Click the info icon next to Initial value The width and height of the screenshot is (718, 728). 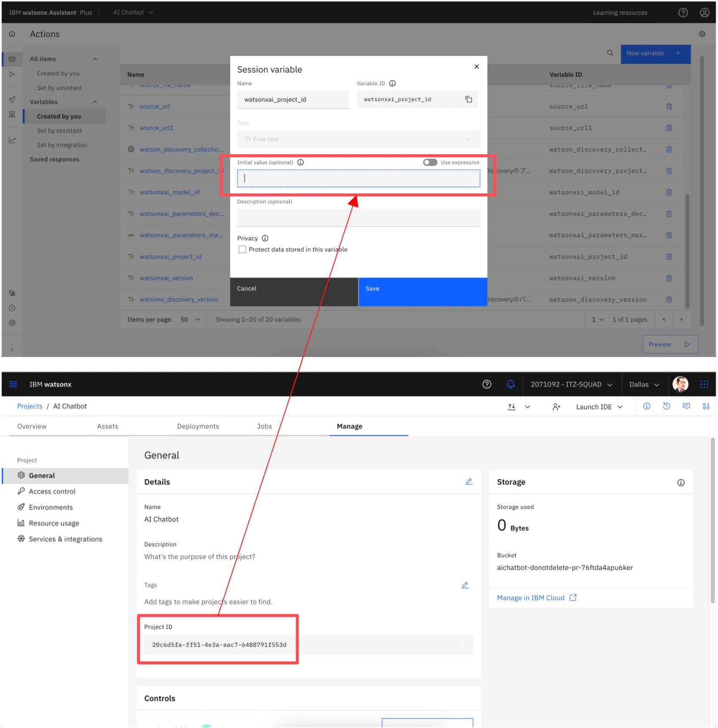pos(300,162)
